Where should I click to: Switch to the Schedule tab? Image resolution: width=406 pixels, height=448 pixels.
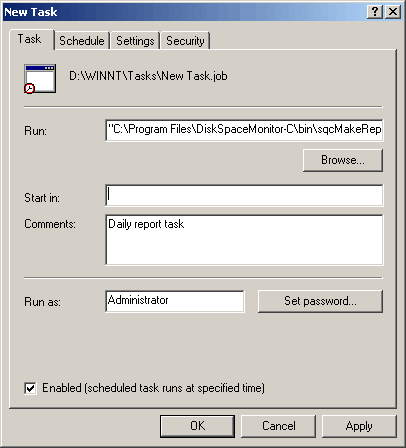click(82, 41)
